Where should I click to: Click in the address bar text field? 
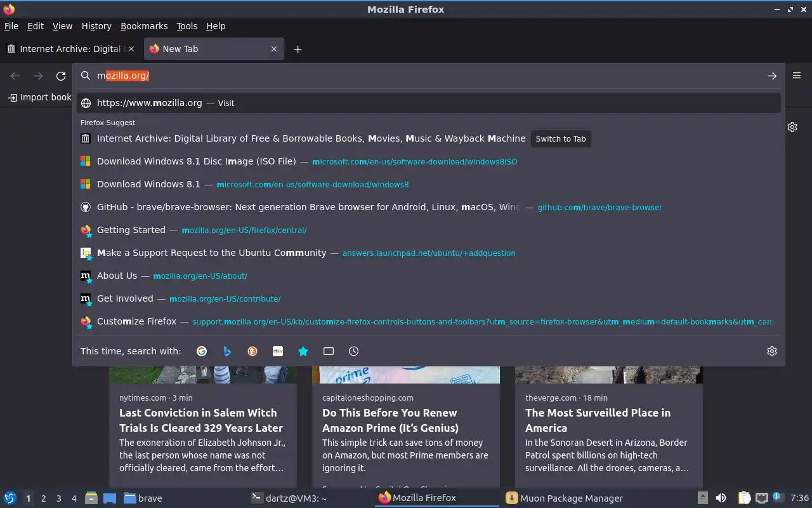428,76
